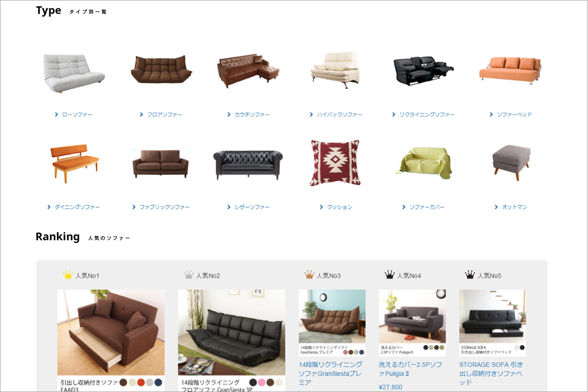
Task: Open the ソファーベッド category link
Action: 515,115
